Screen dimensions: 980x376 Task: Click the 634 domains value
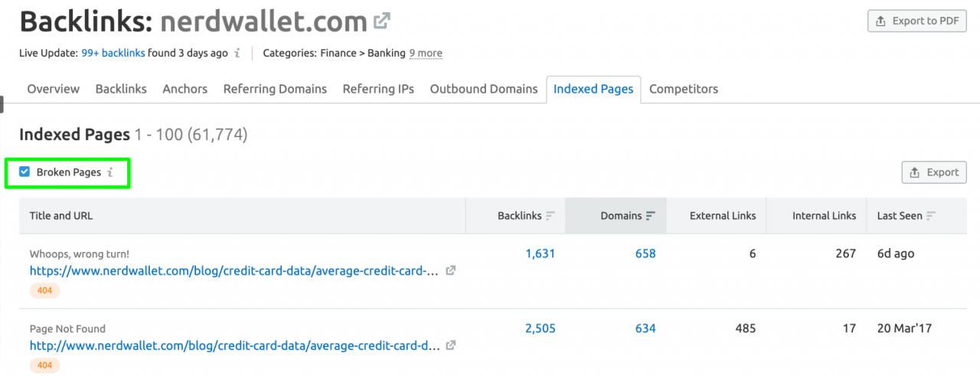(x=645, y=329)
